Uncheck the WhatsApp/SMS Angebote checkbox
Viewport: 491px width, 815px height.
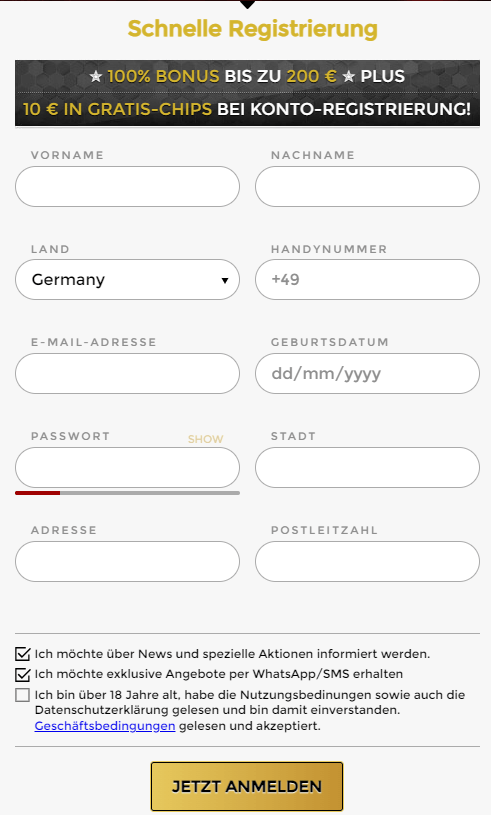[22, 674]
